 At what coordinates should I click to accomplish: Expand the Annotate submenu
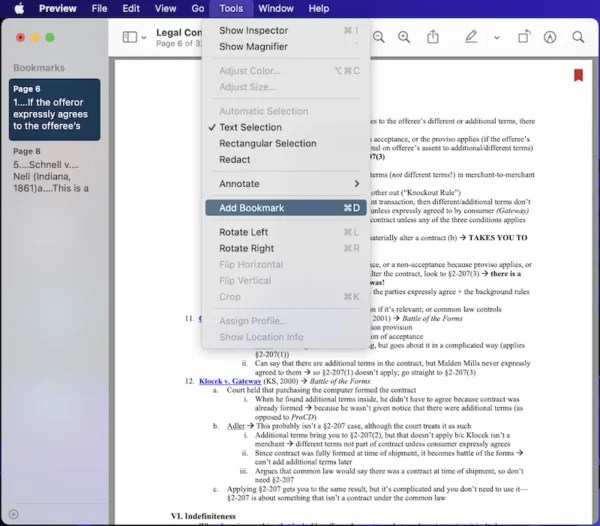[285, 184]
